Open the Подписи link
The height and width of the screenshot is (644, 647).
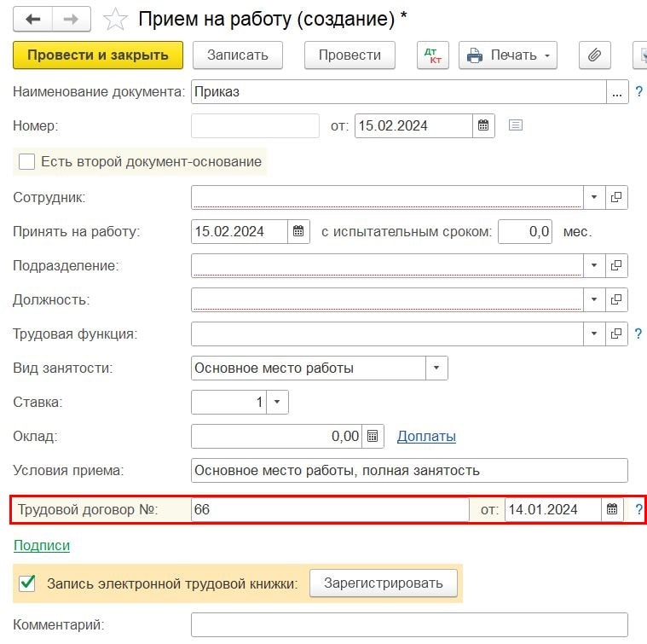point(41,545)
